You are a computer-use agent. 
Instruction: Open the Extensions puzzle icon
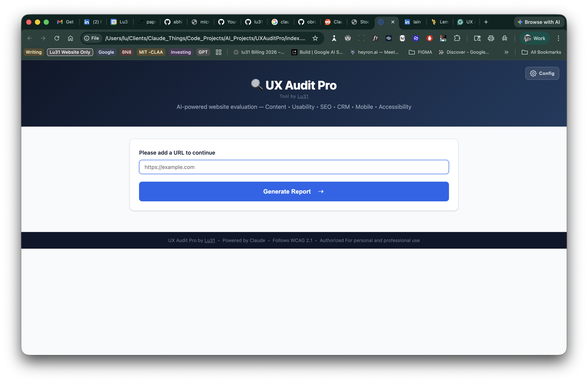click(457, 38)
